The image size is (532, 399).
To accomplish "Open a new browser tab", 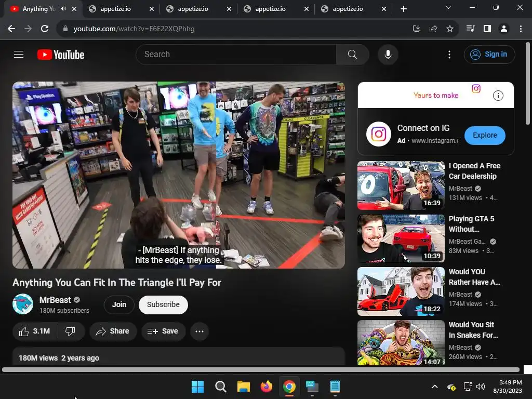I will (403, 9).
